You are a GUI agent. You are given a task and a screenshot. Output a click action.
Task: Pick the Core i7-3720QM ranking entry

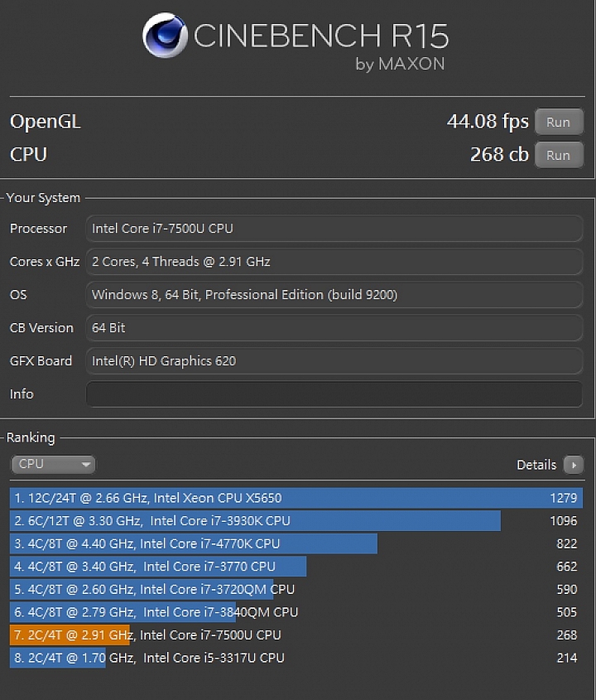pyautogui.click(x=296, y=589)
